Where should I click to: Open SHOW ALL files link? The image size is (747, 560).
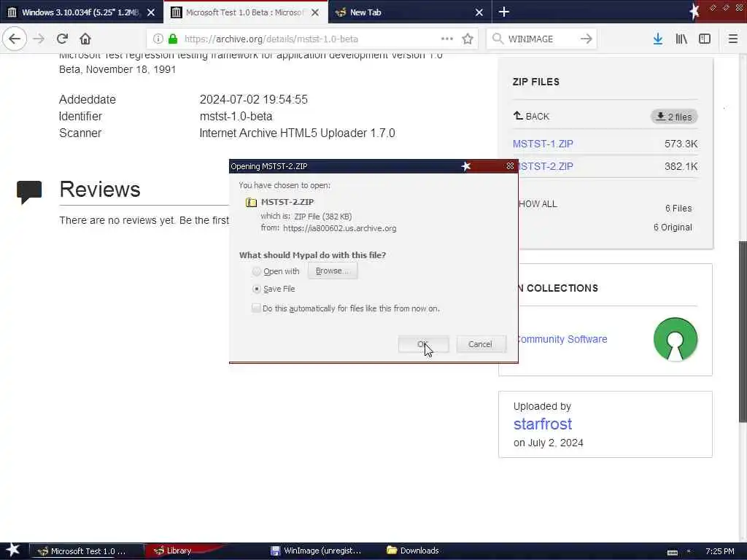[x=538, y=204]
